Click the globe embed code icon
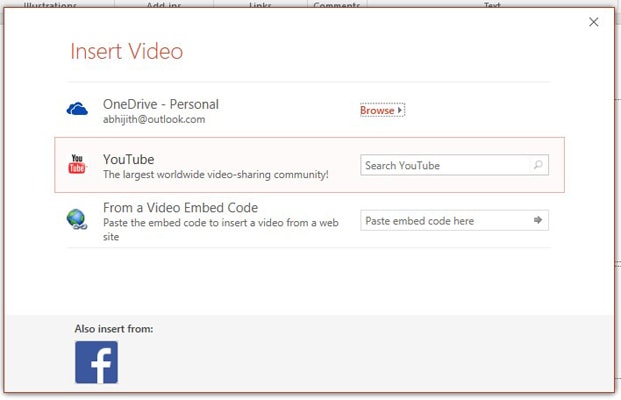 click(x=77, y=219)
